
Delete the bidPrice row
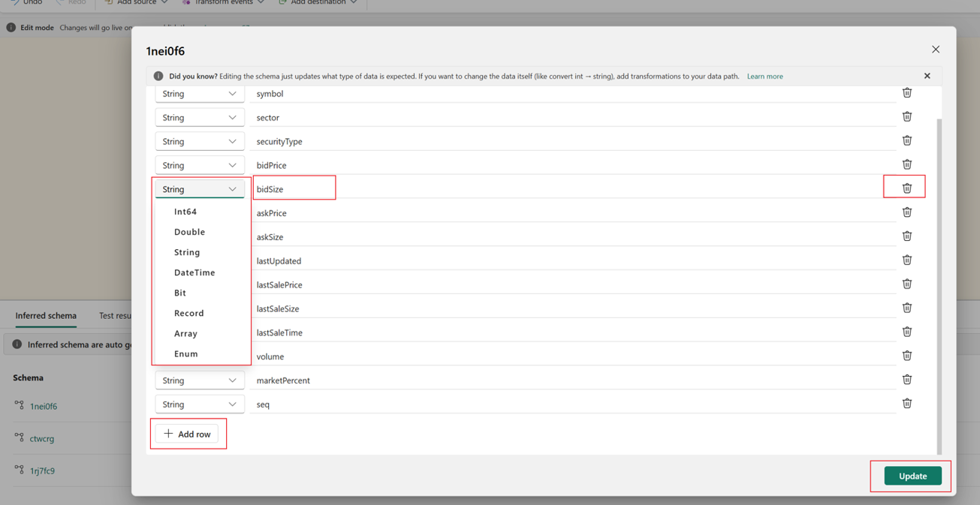point(907,164)
